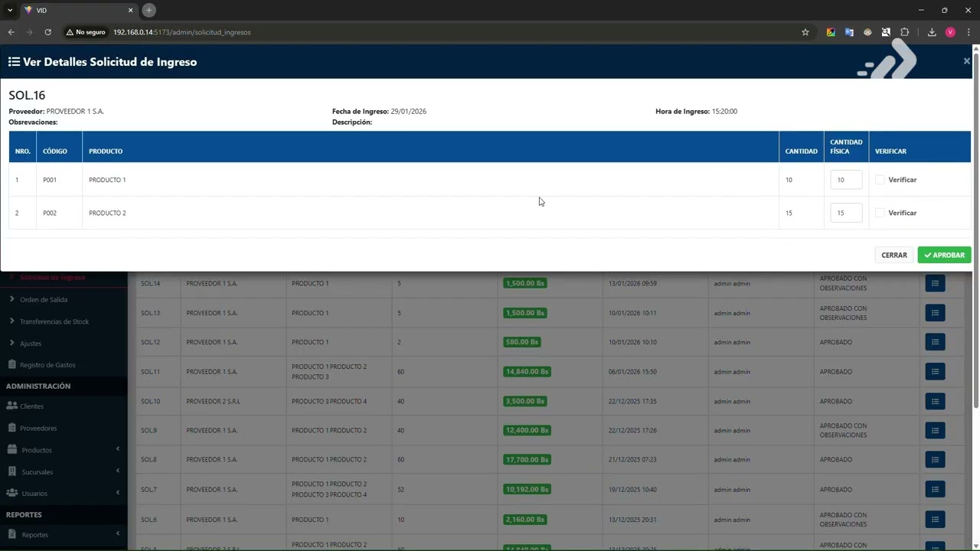Edit Cantidad Física field for PRODUCTO 1
980x551 pixels.
(846, 180)
